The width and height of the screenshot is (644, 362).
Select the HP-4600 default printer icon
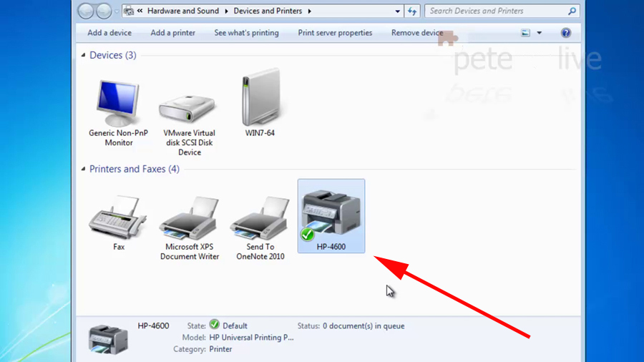[x=331, y=216]
